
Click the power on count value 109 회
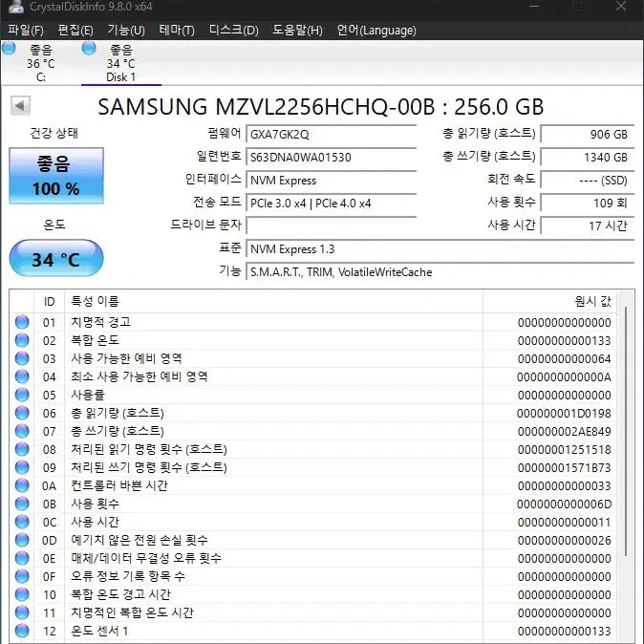coord(588,203)
